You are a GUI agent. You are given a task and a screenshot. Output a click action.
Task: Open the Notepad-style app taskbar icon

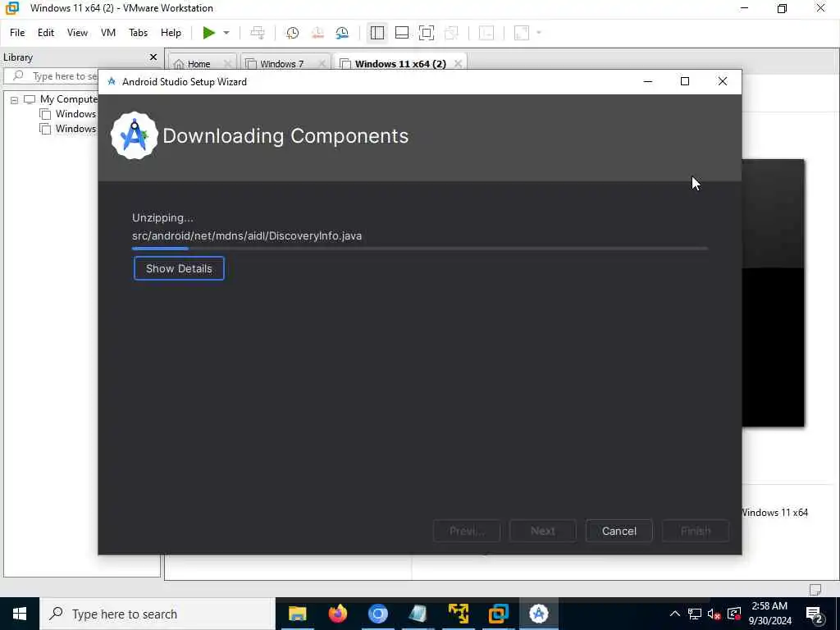pos(418,614)
